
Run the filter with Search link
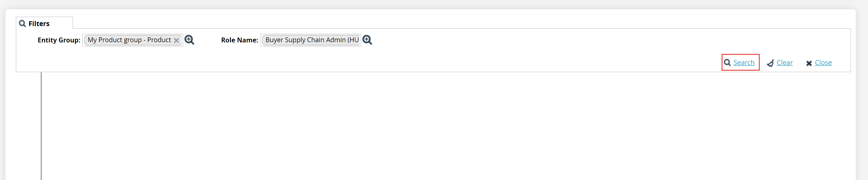(744, 63)
